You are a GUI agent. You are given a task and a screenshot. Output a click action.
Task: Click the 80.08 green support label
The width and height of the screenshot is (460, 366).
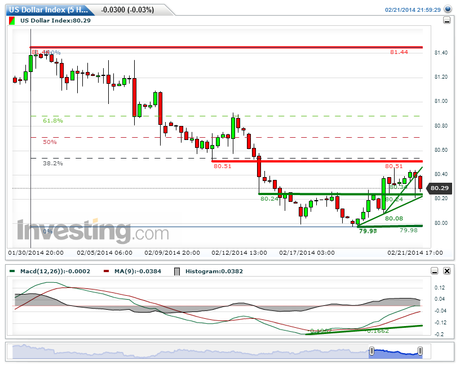(x=394, y=219)
